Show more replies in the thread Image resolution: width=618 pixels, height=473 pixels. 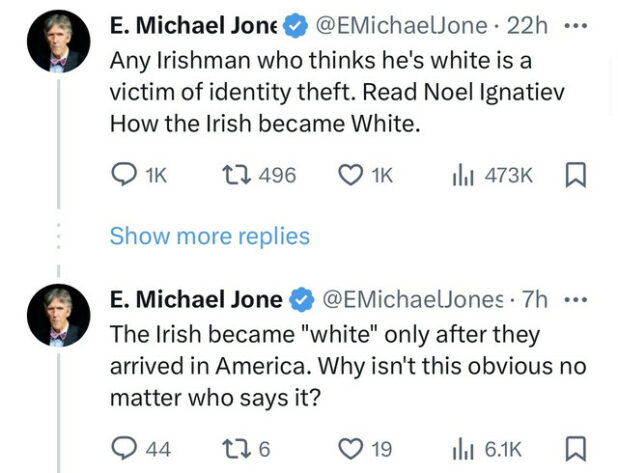pos(209,236)
